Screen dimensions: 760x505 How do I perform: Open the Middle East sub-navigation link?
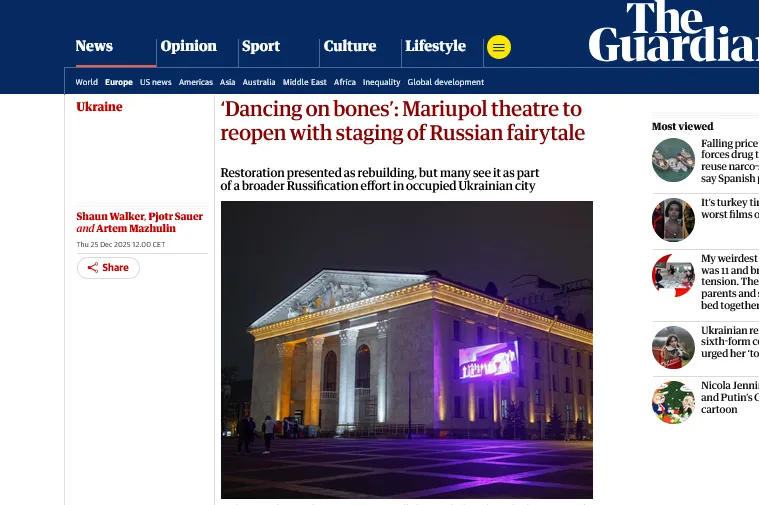tap(304, 82)
